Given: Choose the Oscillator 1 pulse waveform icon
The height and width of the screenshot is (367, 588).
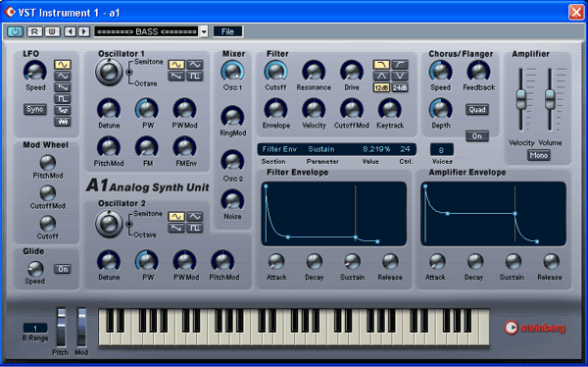Looking at the screenshot, I should [x=195, y=77].
